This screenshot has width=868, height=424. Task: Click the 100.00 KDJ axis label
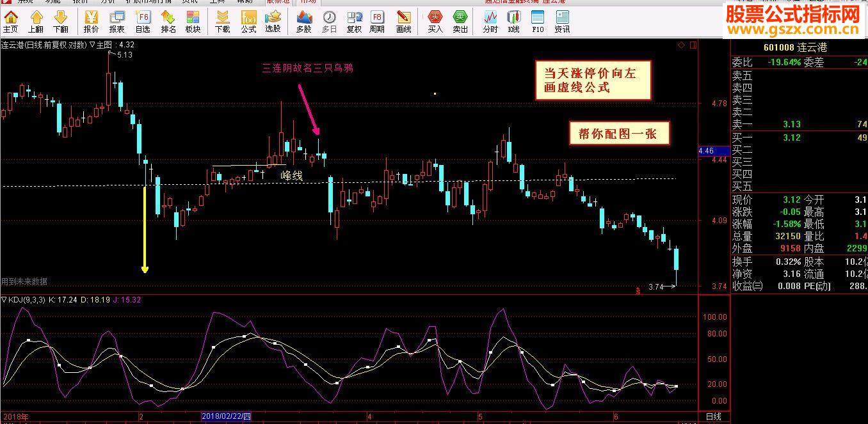715,317
